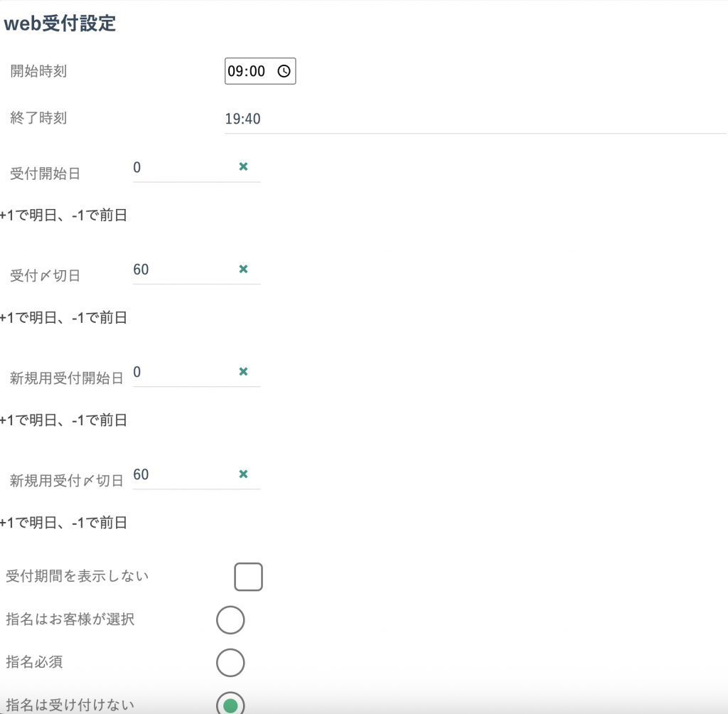Clear the 新規用受付〆切日 value
The image size is (728, 714).
(243, 474)
